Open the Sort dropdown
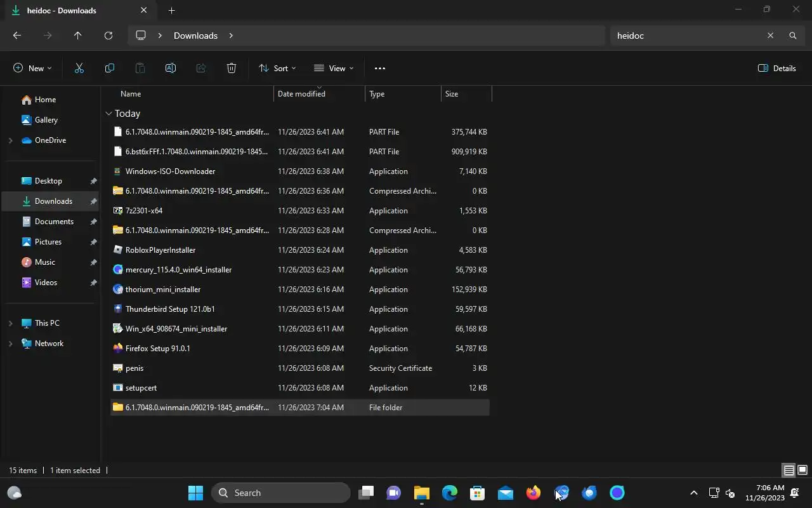This screenshot has height=508, width=812. [277, 68]
